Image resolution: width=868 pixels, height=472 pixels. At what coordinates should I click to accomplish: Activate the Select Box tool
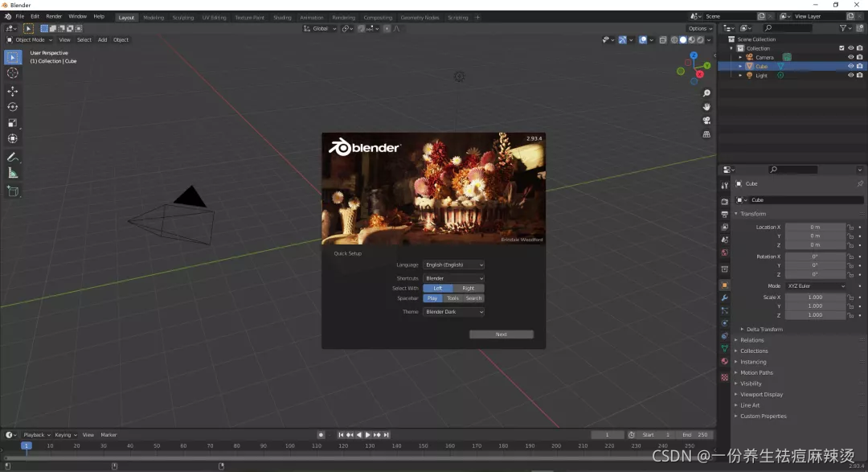click(13, 57)
